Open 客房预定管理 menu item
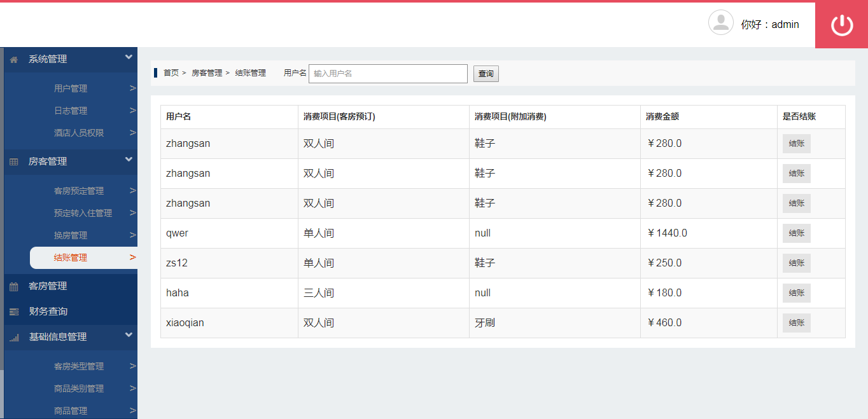 [x=79, y=191]
